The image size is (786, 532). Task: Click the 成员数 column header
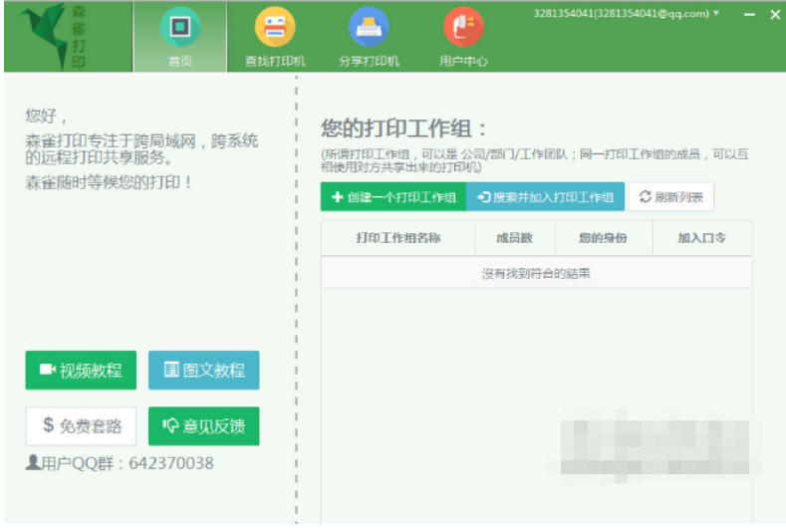click(514, 238)
